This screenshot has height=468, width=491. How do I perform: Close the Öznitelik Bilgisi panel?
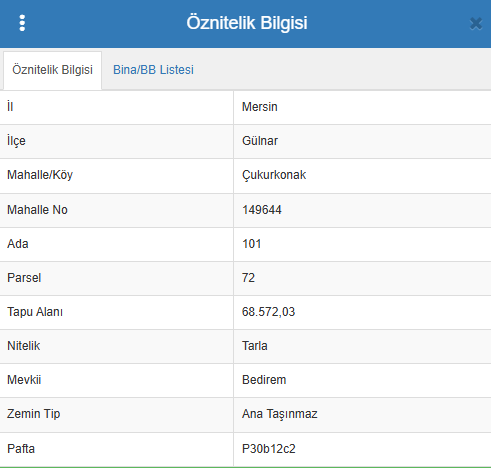[476, 24]
